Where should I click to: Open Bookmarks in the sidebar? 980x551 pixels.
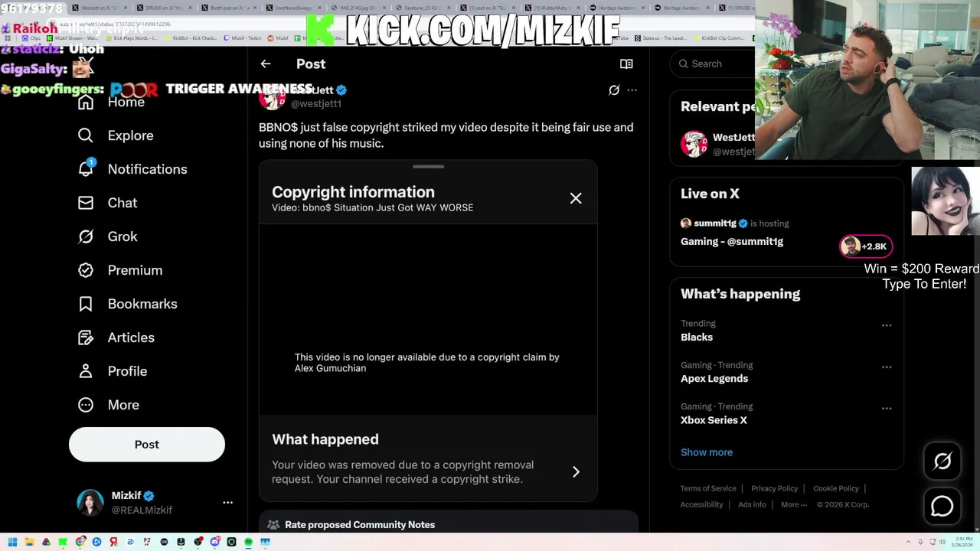tap(127, 304)
